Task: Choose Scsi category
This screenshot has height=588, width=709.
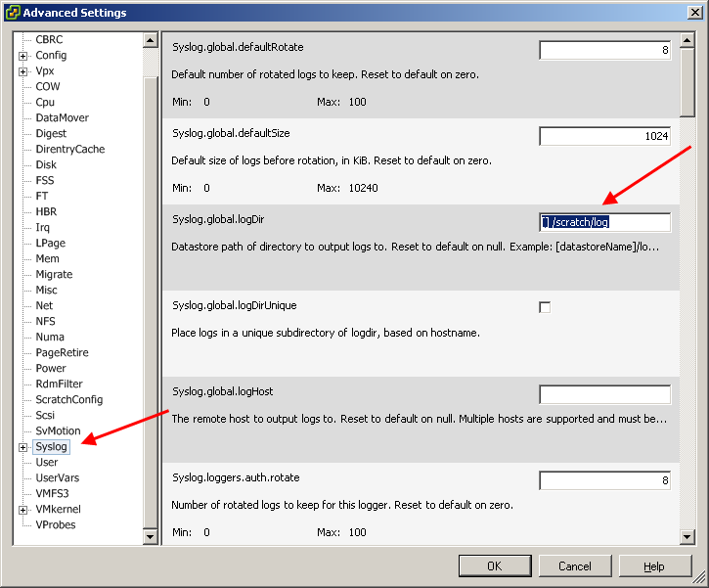Action: (45, 415)
